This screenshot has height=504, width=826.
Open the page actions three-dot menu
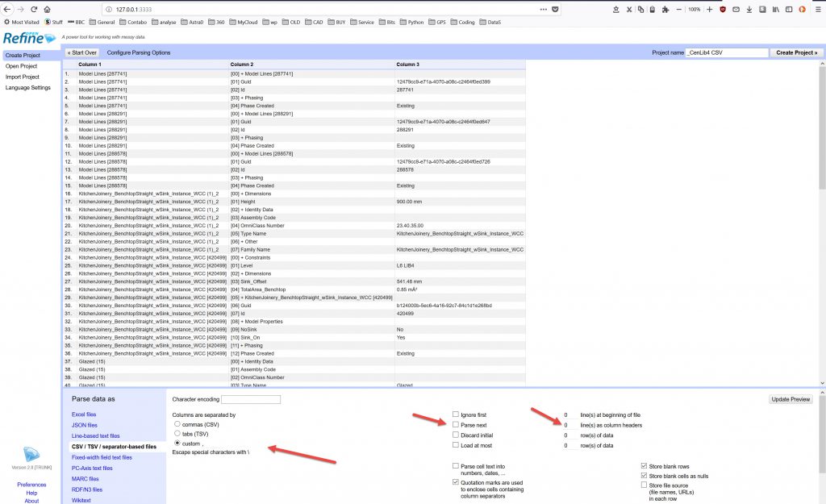point(542,9)
